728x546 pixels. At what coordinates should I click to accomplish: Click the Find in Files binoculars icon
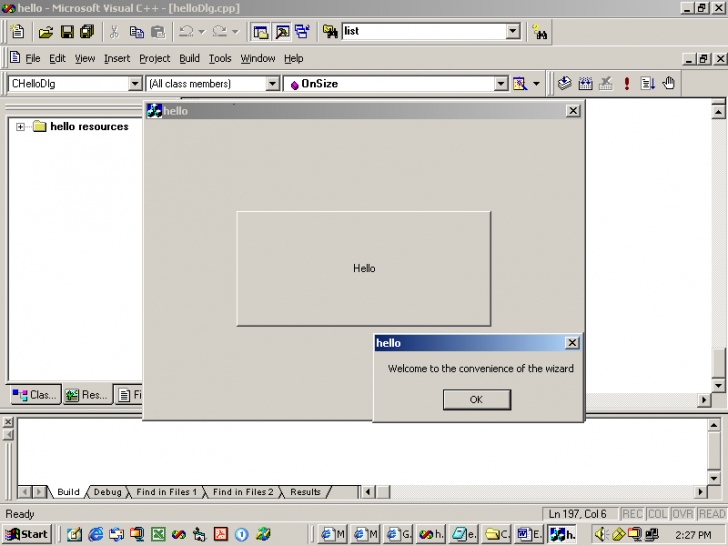click(330, 32)
